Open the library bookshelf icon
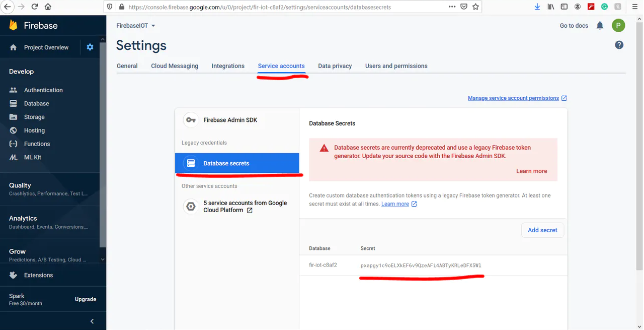This screenshot has width=644, height=330. pyautogui.click(x=551, y=7)
